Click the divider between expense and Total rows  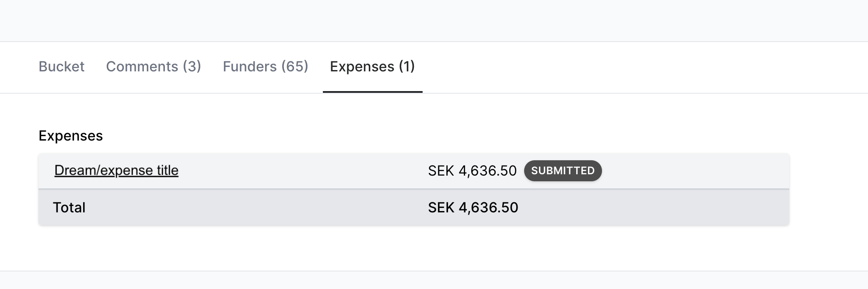[x=413, y=189]
